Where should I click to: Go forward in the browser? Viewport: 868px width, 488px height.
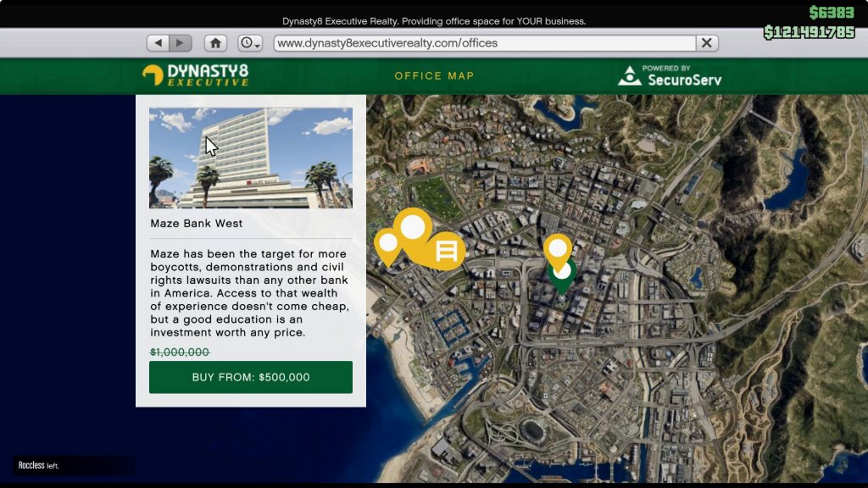pos(180,42)
